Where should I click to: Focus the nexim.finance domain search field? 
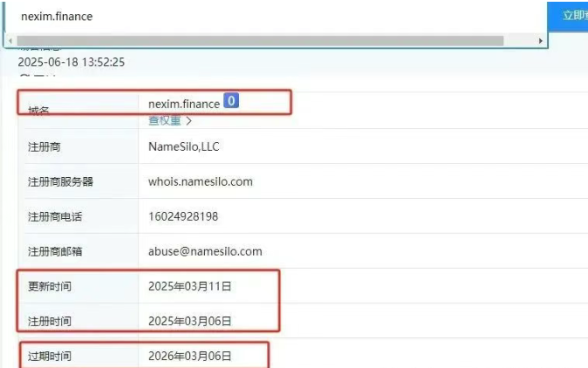[262, 17]
